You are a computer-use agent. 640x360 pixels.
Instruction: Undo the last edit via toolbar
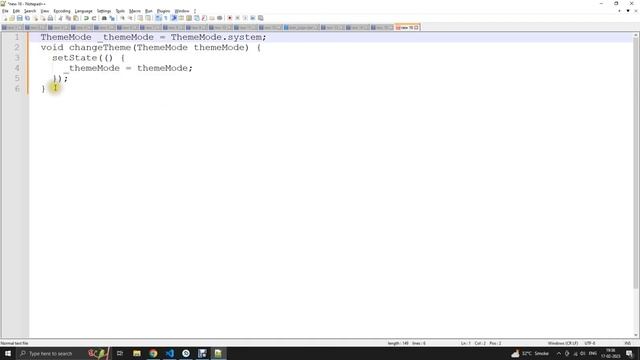tap(86, 18)
